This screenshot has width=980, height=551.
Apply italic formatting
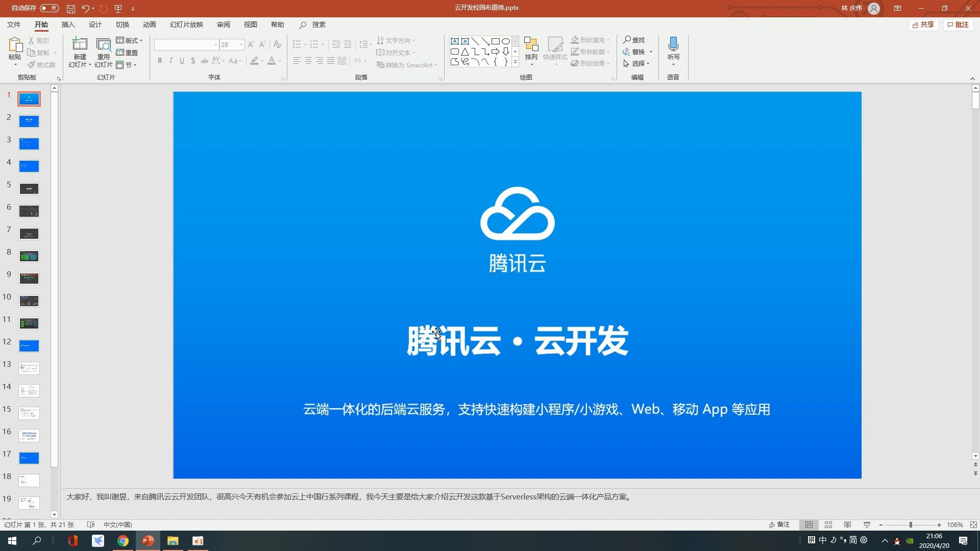point(170,61)
